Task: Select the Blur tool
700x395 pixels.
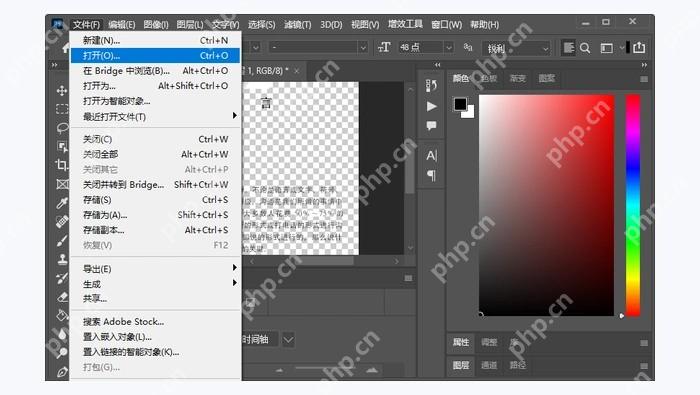Action: click(x=62, y=334)
